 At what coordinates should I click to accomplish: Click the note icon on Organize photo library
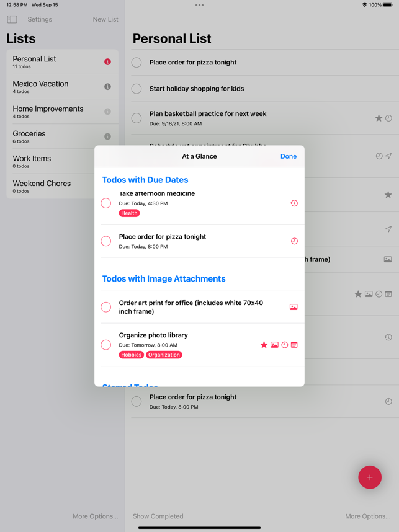[x=294, y=345]
